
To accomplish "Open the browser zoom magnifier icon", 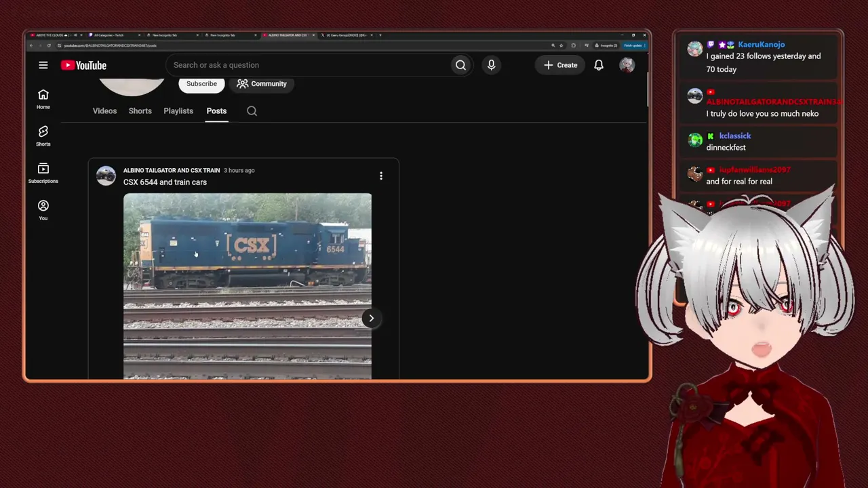I will [553, 45].
